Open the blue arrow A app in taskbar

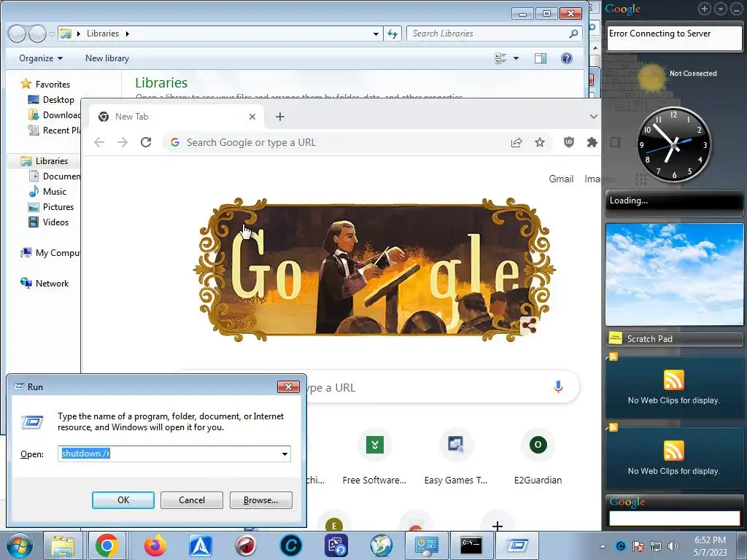201,545
